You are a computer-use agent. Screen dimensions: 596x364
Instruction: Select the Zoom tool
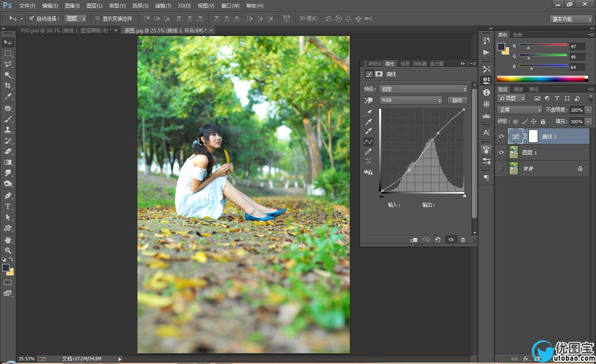(8, 251)
